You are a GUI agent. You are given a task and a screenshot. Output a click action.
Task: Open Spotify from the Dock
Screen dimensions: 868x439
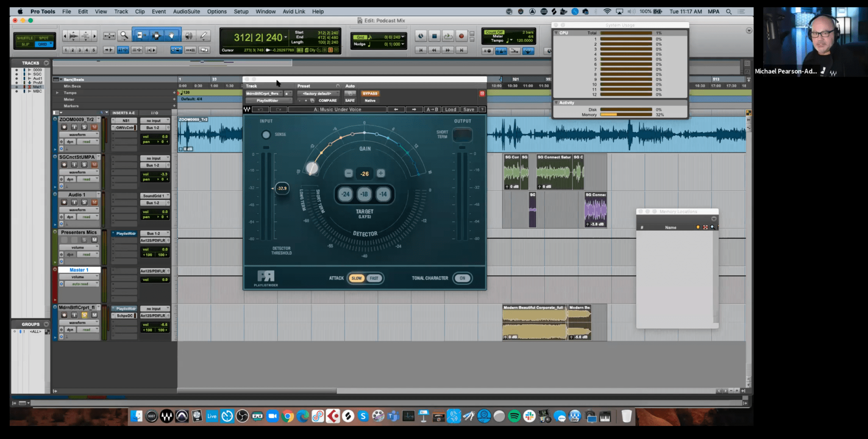coord(514,417)
